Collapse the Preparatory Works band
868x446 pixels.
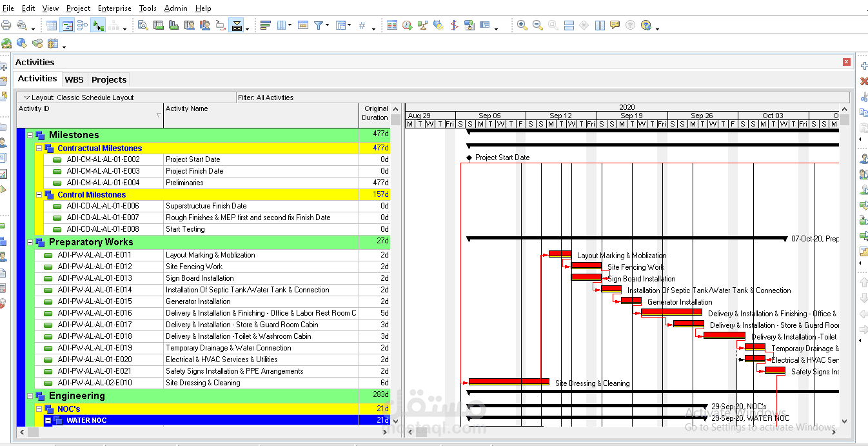pyautogui.click(x=30, y=242)
